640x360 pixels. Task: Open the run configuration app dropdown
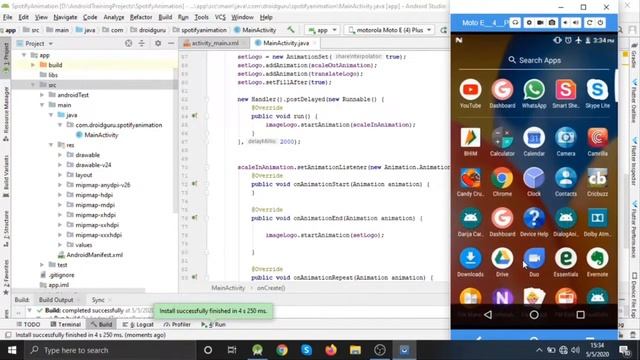click(x=323, y=30)
